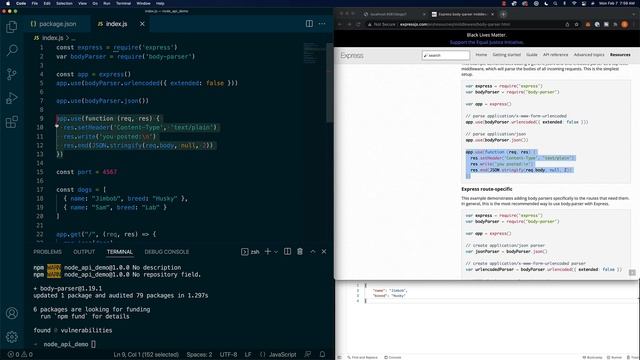Image resolution: width=640 pixels, height=360 pixels.
Task: Open the Run and Debug view
Action: pos(12,98)
